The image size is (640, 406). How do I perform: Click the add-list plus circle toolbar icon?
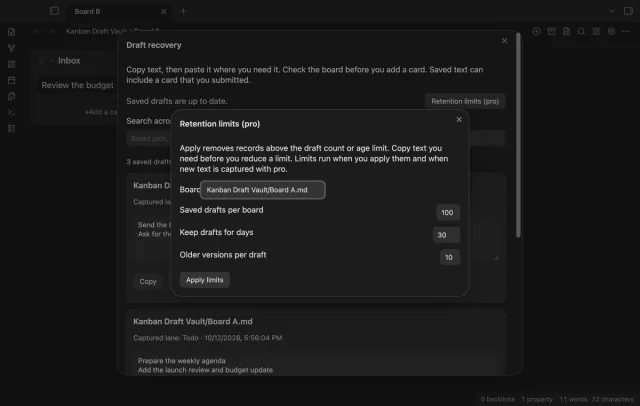pos(536,31)
